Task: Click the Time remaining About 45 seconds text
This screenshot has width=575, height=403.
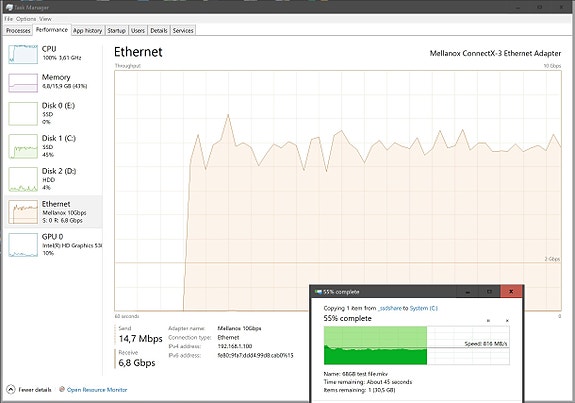Action: pos(368,382)
